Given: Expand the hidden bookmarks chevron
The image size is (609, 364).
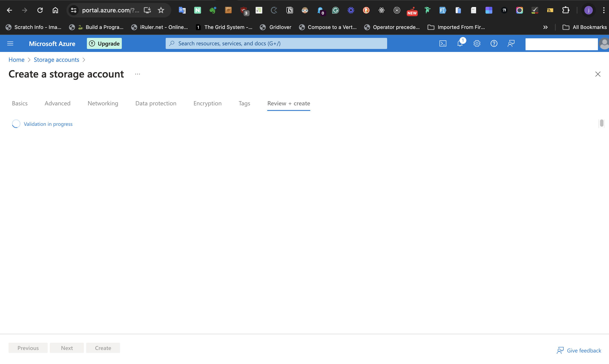Looking at the screenshot, I should 545,27.
